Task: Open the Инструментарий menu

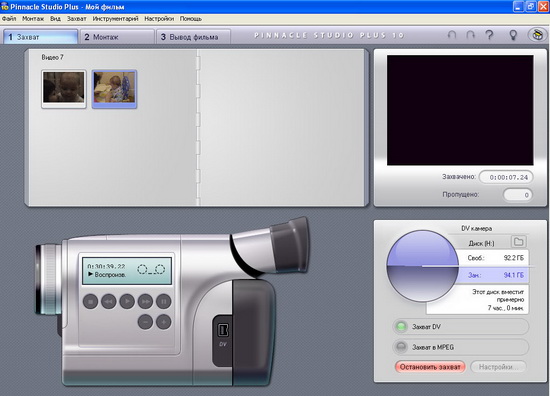Action: click(x=115, y=19)
